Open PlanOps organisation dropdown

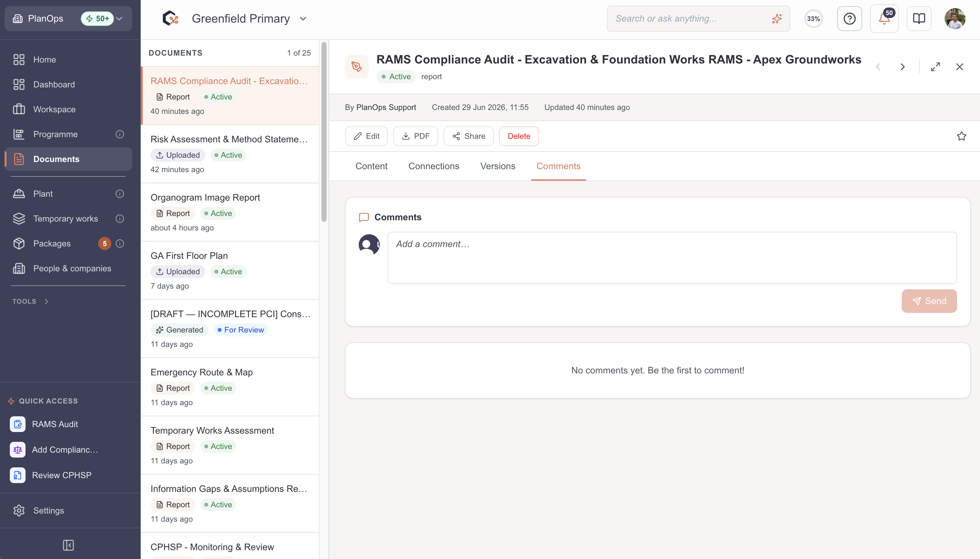(68, 18)
